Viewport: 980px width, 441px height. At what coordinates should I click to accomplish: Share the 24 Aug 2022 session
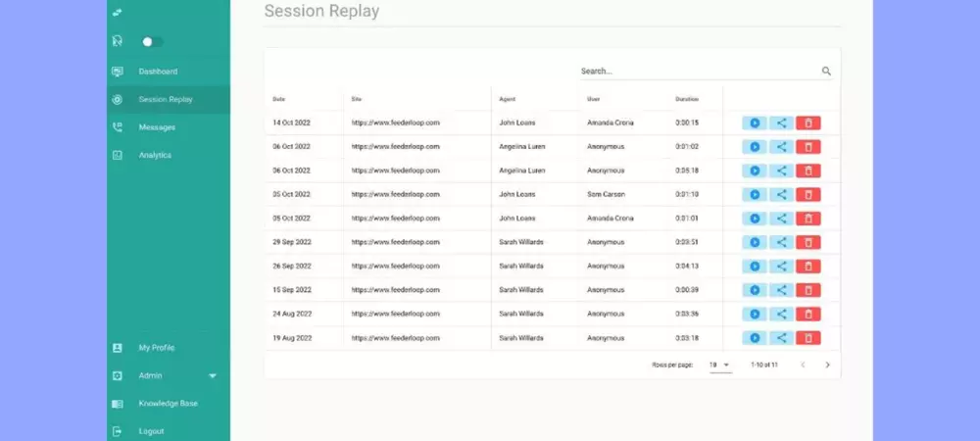[x=781, y=315]
